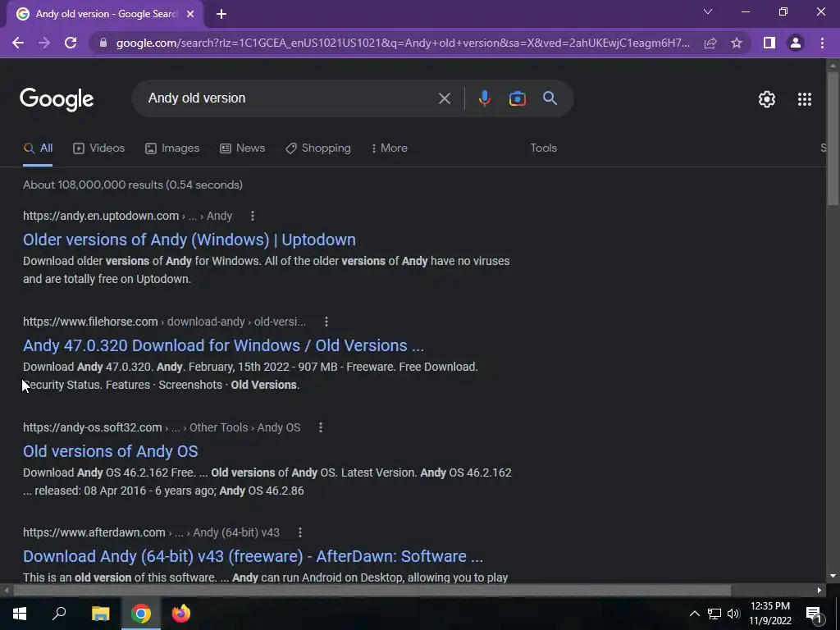Viewport: 840px width, 630px height.
Task: Clear the search box text
Action: click(x=444, y=98)
